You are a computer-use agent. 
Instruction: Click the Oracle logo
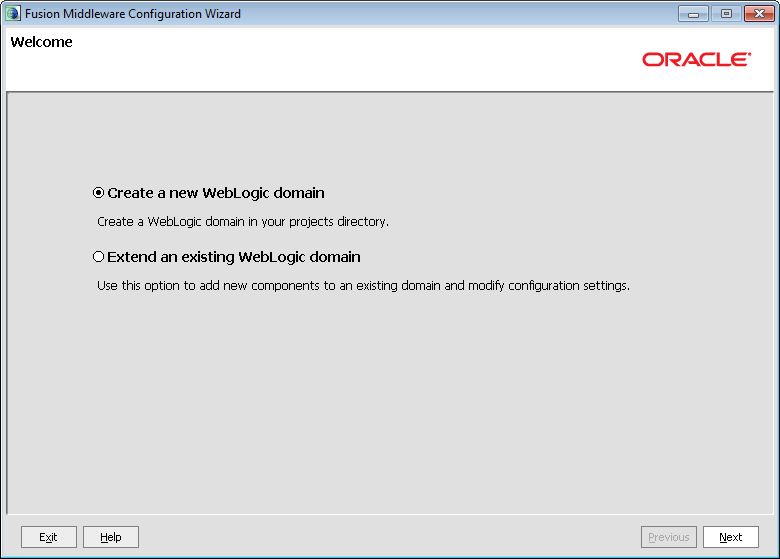[x=696, y=60]
